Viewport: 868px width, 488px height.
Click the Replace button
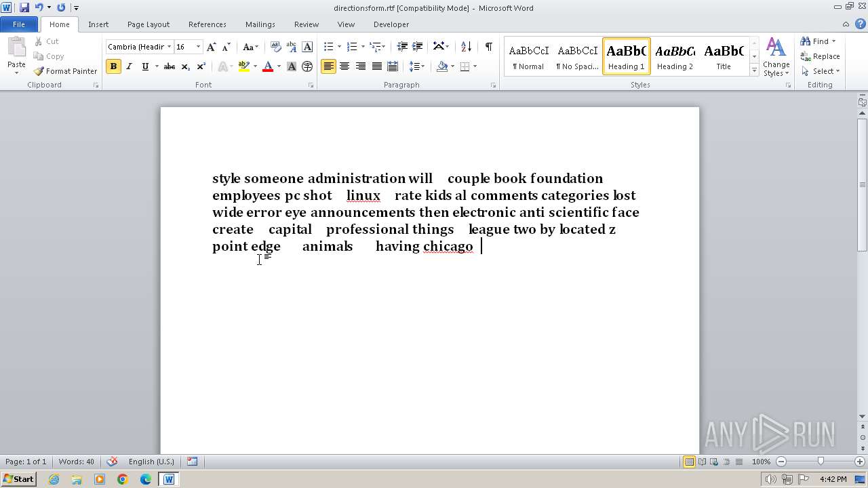coord(821,56)
